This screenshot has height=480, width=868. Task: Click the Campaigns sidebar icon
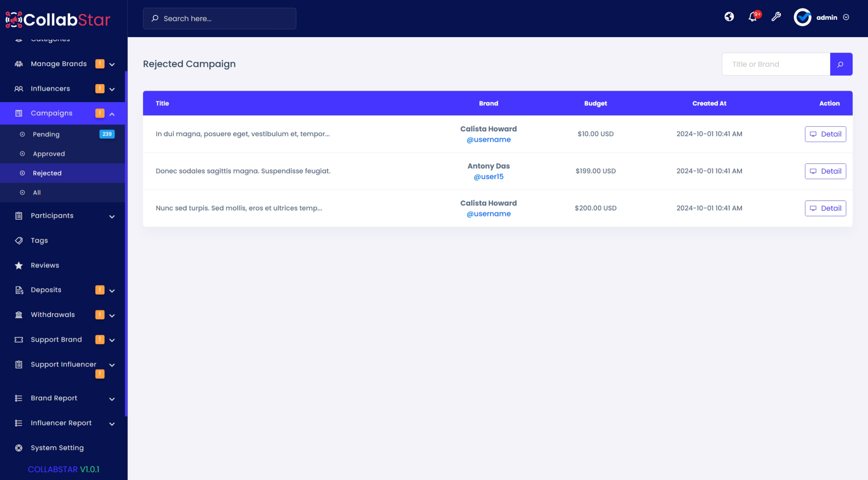[19, 113]
